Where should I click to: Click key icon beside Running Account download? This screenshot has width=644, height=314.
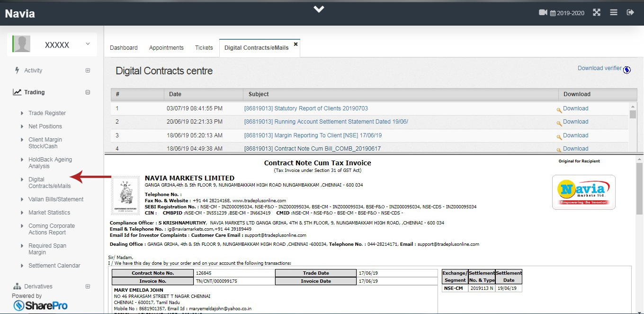click(x=559, y=123)
